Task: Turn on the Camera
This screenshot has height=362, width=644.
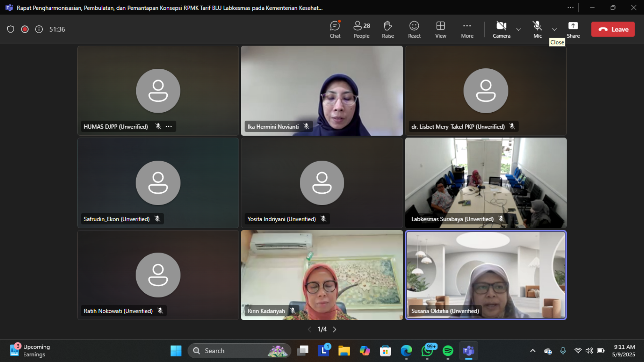Action: 501,29
